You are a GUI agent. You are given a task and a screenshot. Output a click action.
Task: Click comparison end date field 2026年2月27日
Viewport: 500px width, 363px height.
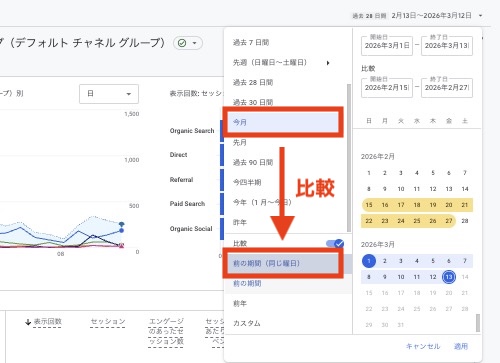point(447,88)
